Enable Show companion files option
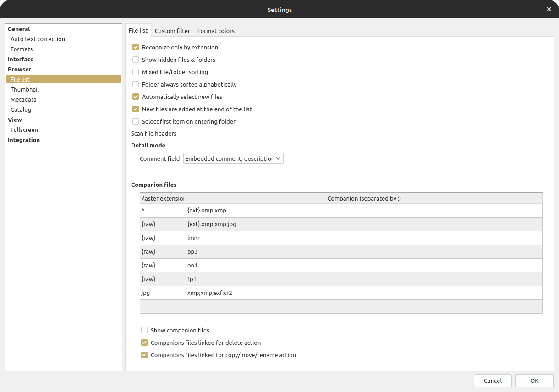This screenshot has height=392, width=559. tap(144, 330)
